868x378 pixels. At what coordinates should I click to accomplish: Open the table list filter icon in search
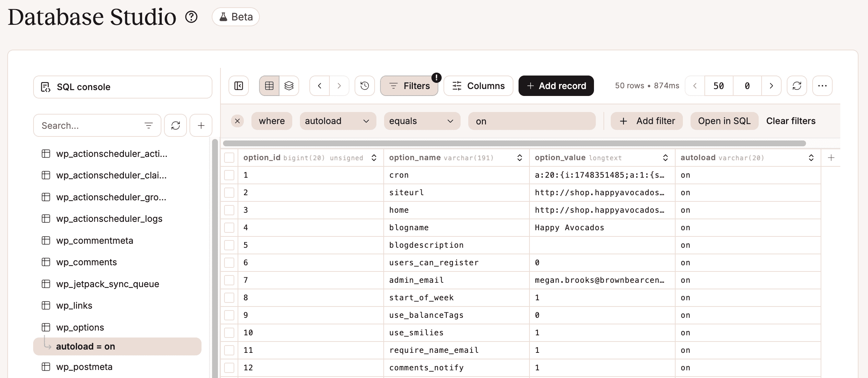[x=148, y=126]
